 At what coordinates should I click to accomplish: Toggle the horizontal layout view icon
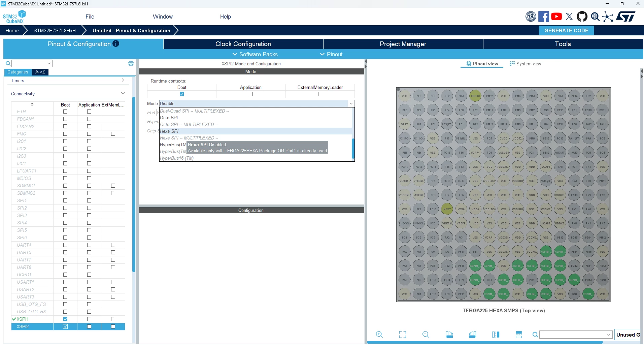click(x=519, y=335)
